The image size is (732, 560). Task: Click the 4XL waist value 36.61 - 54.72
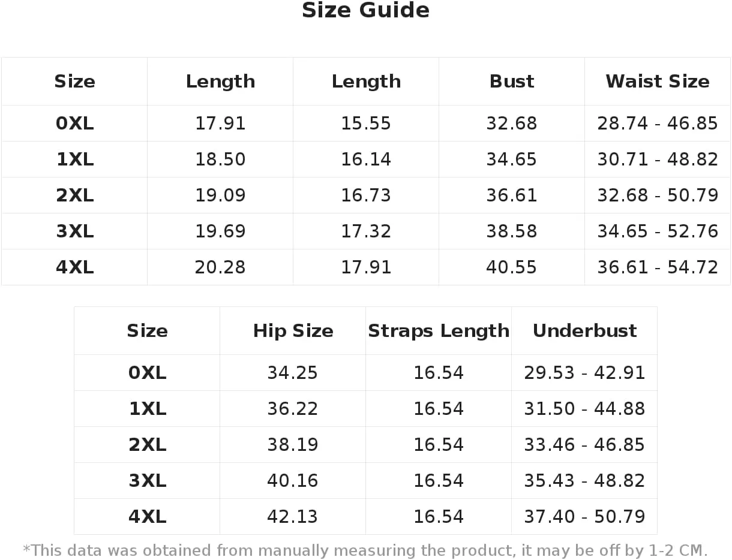pos(658,267)
